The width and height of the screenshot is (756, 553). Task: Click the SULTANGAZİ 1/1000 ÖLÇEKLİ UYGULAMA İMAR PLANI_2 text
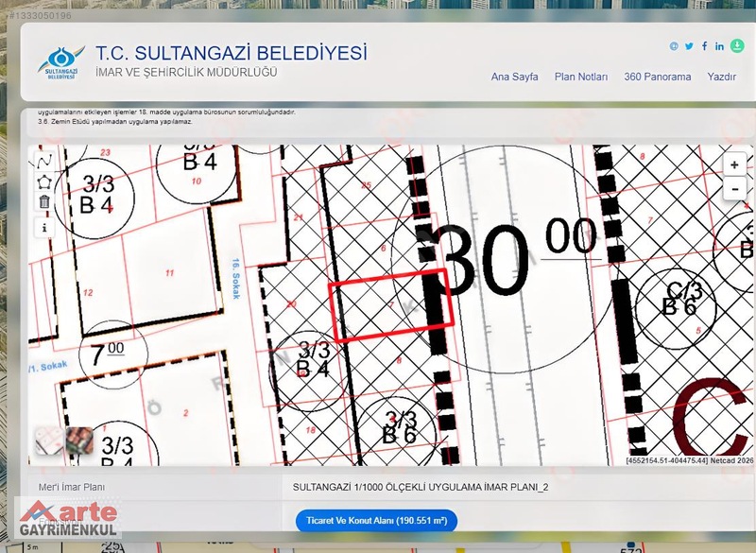pyautogui.click(x=421, y=487)
